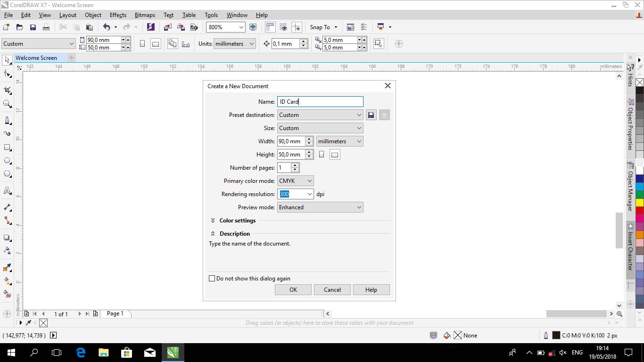Choose portrait orientation in dialog
644x362 pixels.
pyautogui.click(x=322, y=155)
